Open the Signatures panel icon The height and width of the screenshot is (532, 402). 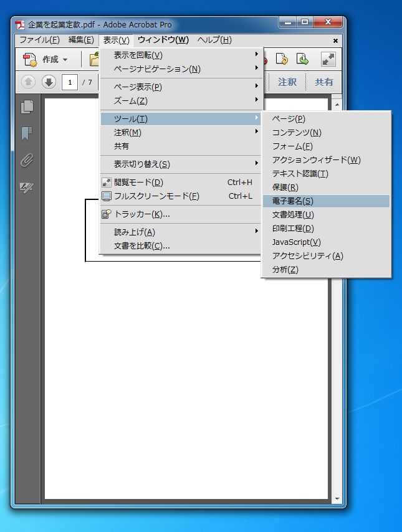27,187
